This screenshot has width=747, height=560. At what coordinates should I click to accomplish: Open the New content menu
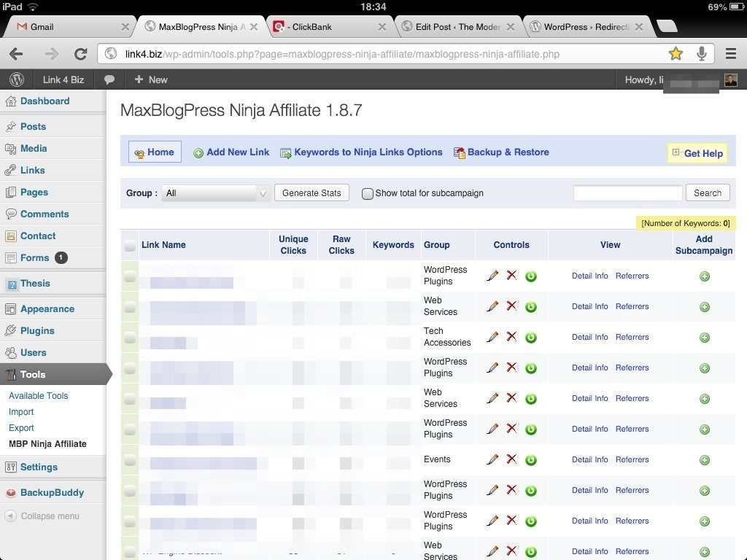pos(151,79)
